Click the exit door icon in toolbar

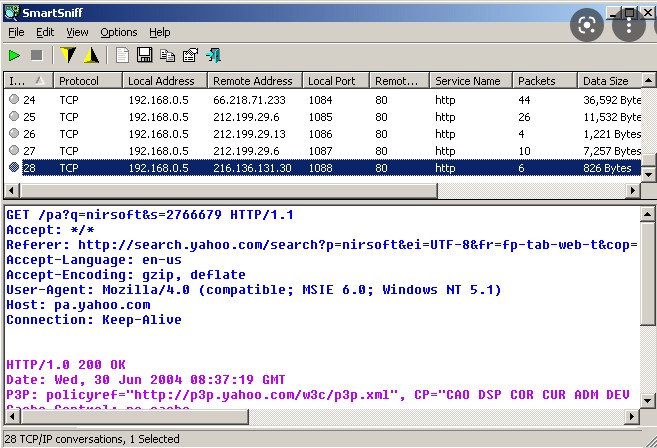pos(213,55)
